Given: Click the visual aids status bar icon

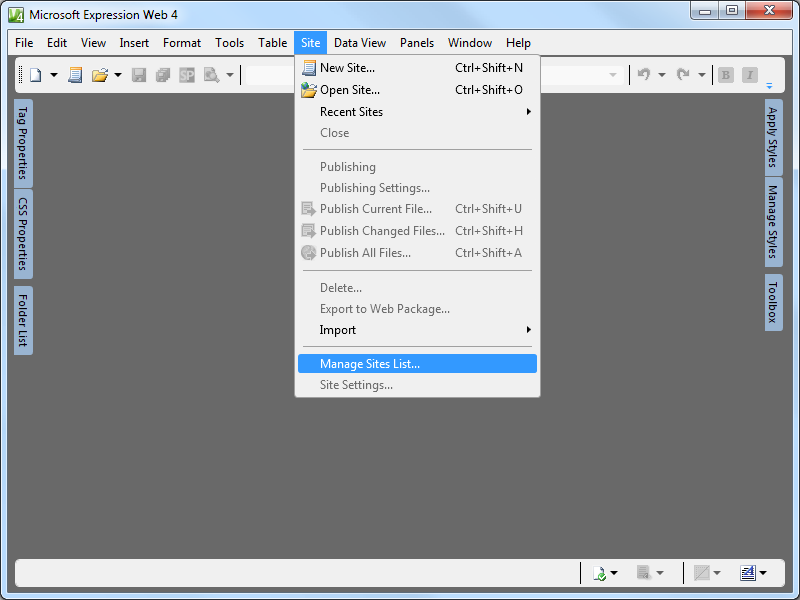Looking at the screenshot, I should click(702, 573).
